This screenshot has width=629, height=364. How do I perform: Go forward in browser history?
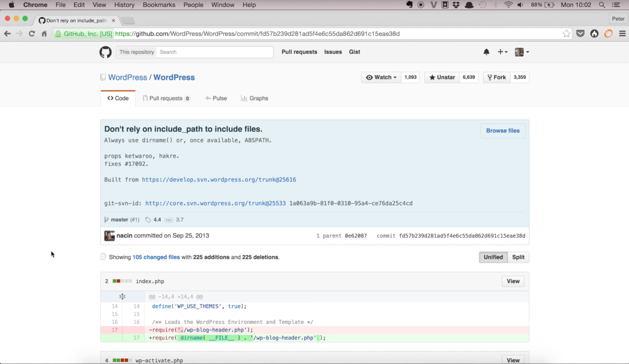[19, 34]
